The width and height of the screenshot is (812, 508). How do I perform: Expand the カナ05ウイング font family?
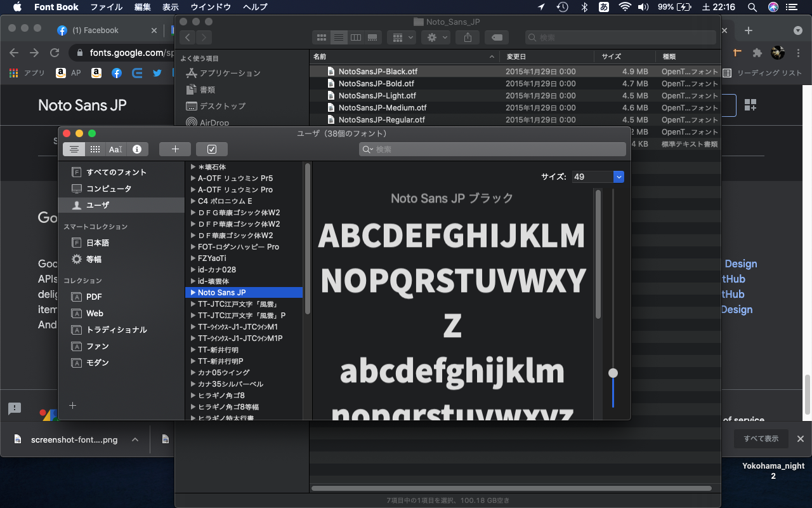(193, 373)
